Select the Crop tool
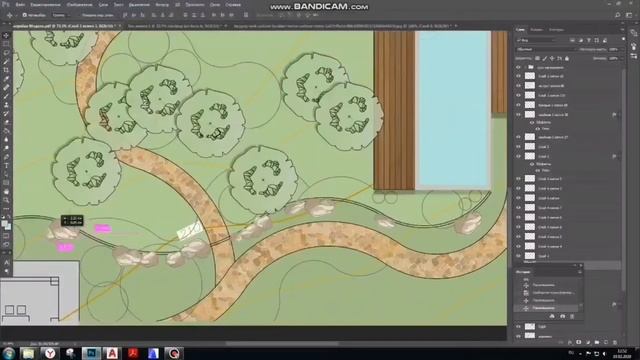This screenshot has width=640, height=360. click(6, 70)
